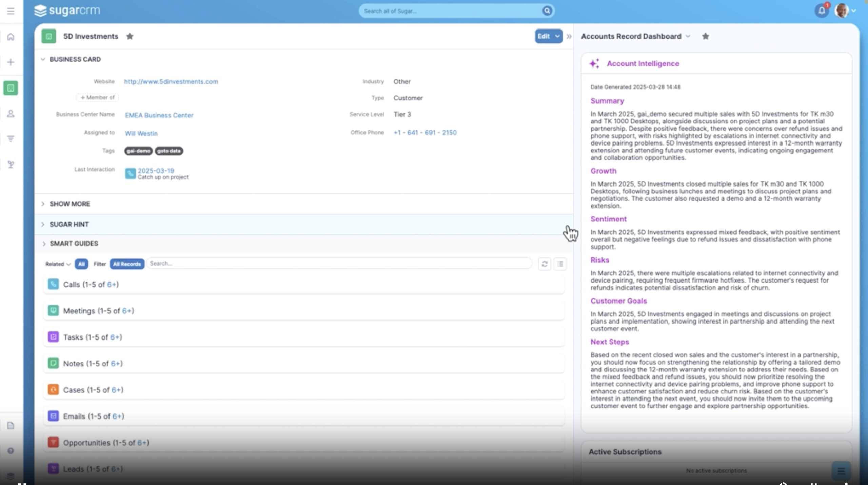Collapse dashboard with double chevron
This screenshot has height=485, width=868.
(x=569, y=36)
